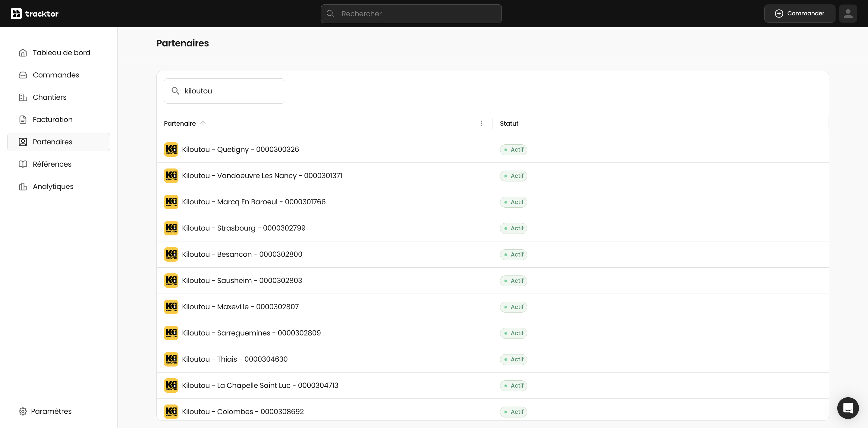Navigate to Chantiers

point(59,97)
